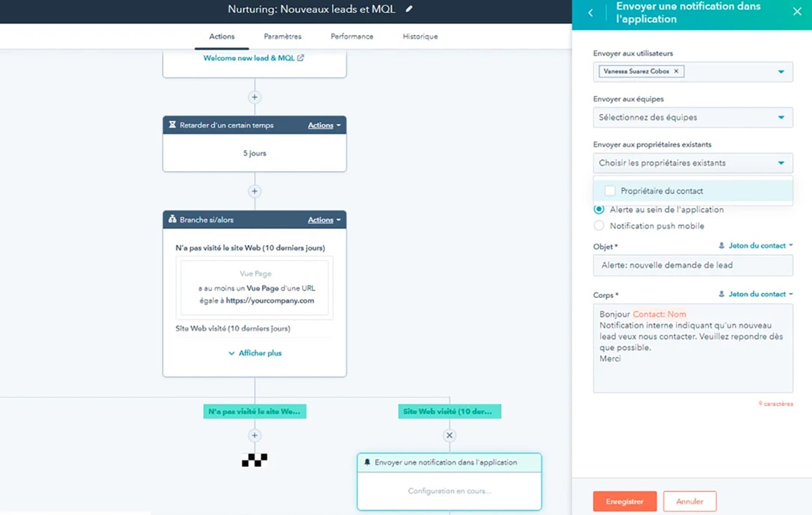Click the hourglass delay icon
This screenshot has height=515, width=812.
click(x=173, y=125)
